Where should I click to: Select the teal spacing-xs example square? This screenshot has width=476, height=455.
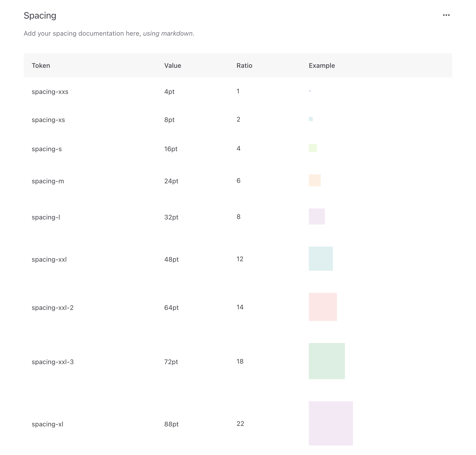click(x=310, y=119)
